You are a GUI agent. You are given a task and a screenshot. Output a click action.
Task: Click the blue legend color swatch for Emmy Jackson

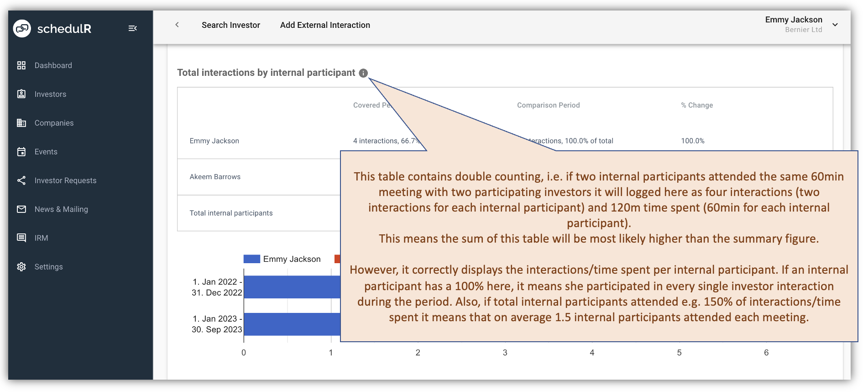251,259
